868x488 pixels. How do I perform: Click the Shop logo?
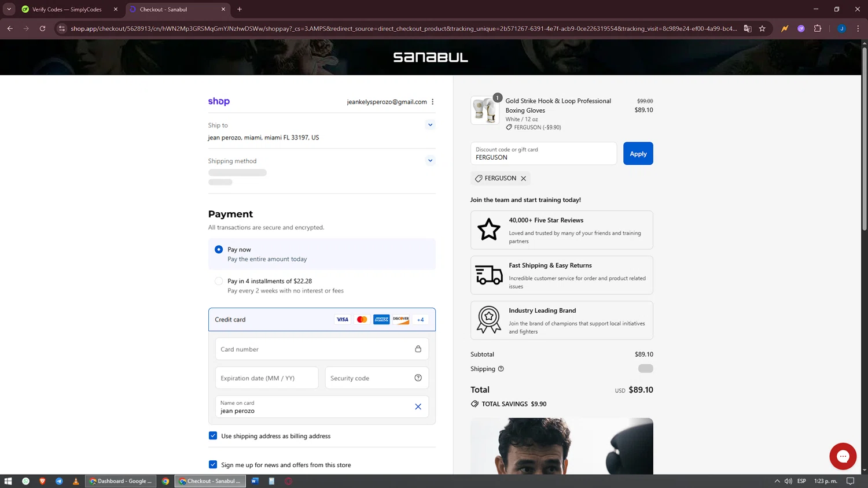point(219,101)
